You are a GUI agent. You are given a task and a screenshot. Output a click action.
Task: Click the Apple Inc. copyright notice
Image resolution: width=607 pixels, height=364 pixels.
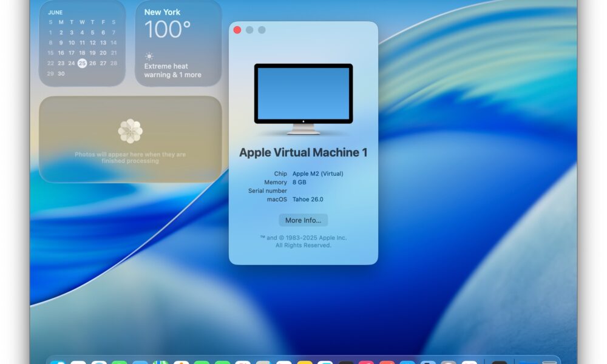[303, 241]
